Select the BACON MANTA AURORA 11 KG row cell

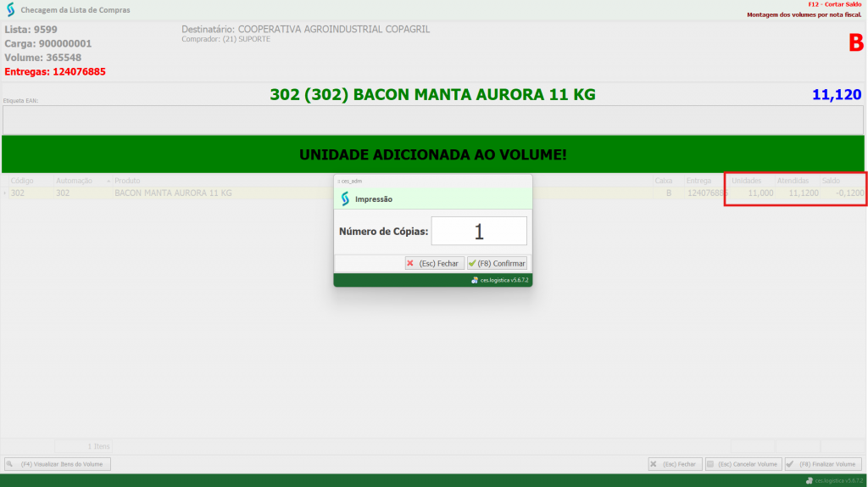pyautogui.click(x=173, y=193)
